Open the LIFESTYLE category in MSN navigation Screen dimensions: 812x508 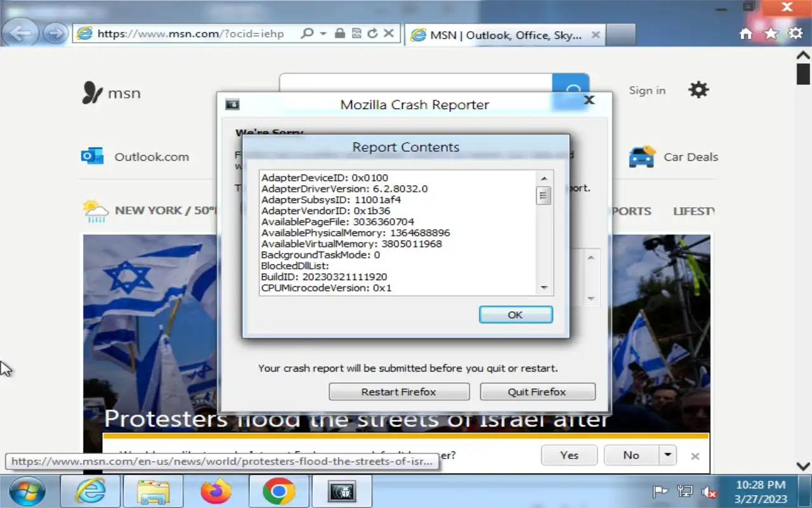(694, 211)
